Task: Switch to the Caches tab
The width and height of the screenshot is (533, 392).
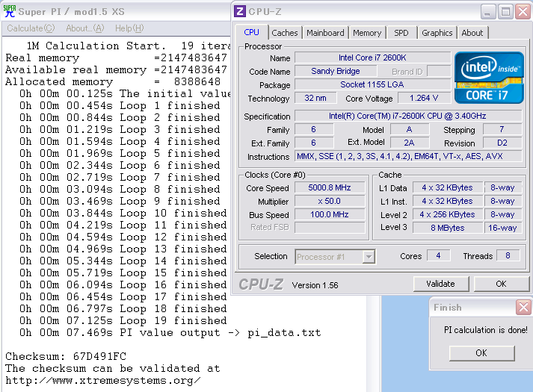Action: pyautogui.click(x=285, y=33)
